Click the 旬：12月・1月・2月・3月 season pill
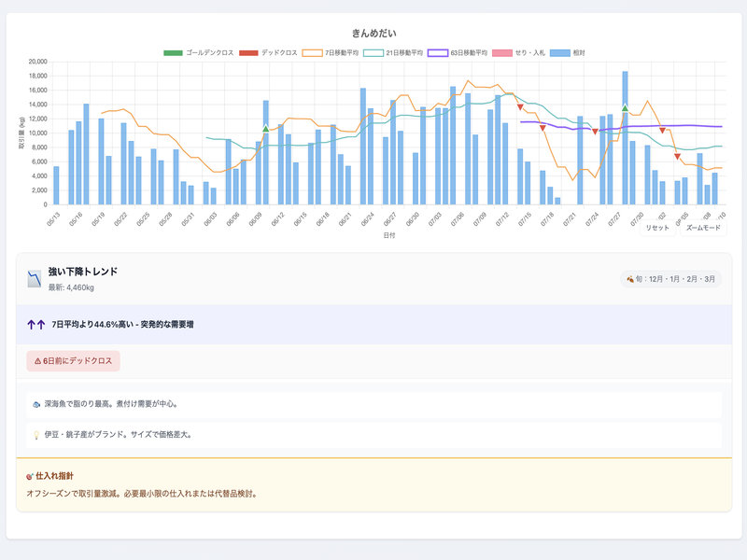Viewport: 747px width, 560px height. click(670, 279)
